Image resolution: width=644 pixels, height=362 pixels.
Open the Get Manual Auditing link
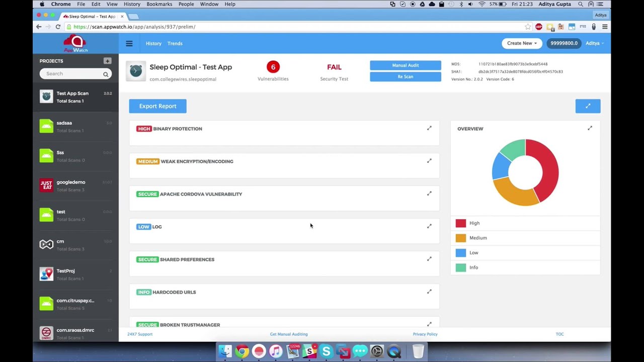[x=289, y=334]
